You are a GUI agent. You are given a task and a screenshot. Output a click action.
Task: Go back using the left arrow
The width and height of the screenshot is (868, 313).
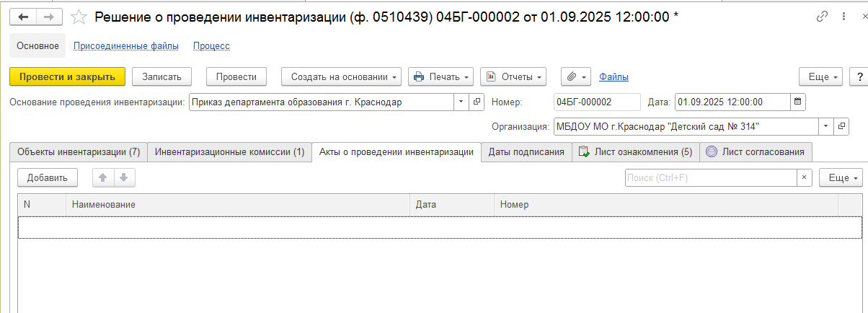click(23, 17)
